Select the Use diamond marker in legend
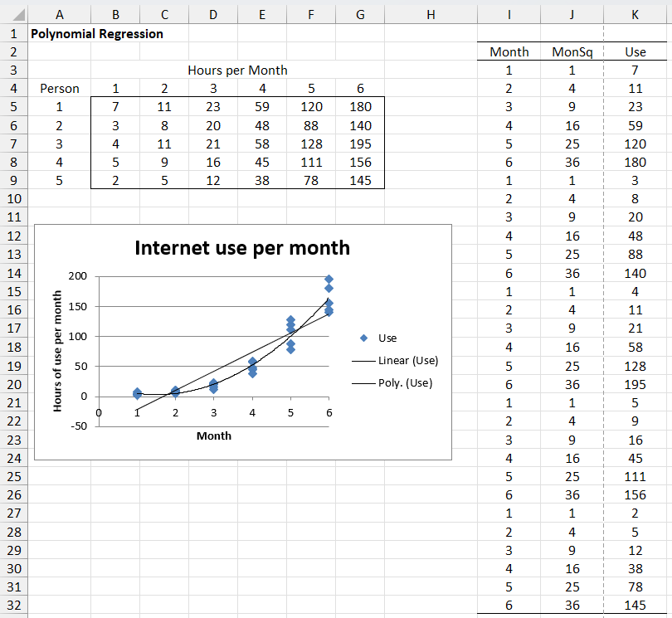 click(363, 338)
